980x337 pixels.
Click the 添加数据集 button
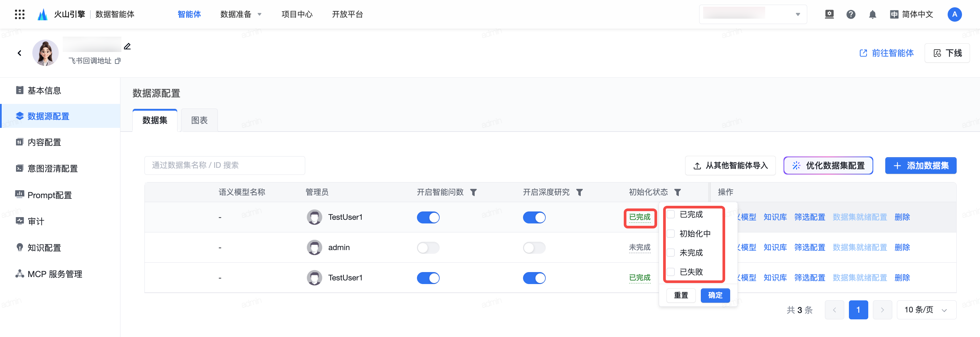(920, 166)
